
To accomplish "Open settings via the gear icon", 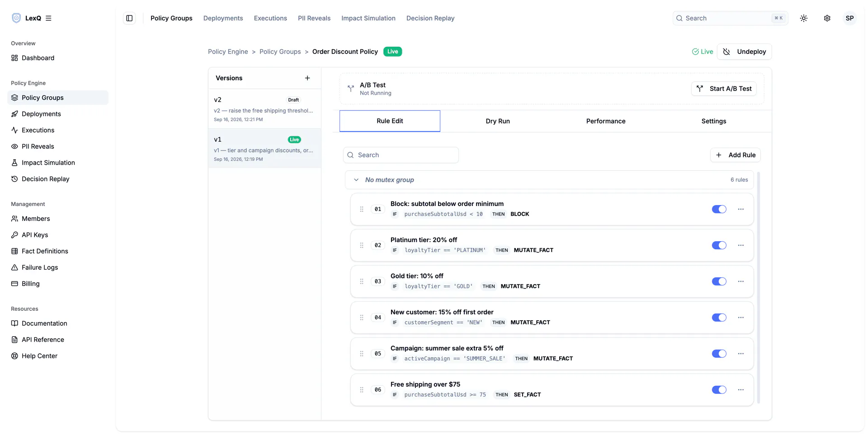I will click(827, 18).
